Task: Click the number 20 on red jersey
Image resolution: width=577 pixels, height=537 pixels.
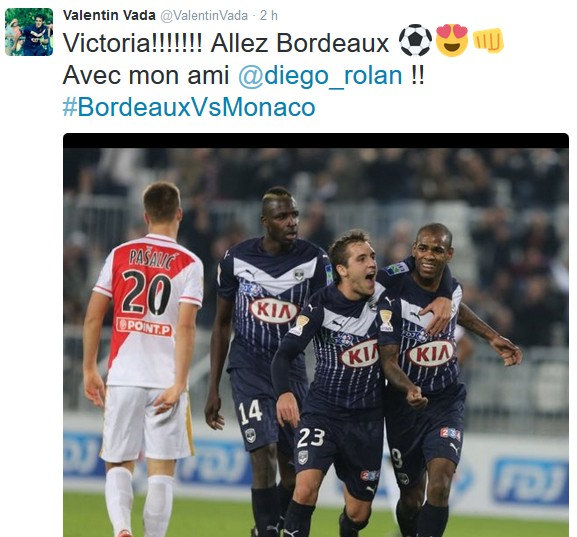Action: pos(146,293)
